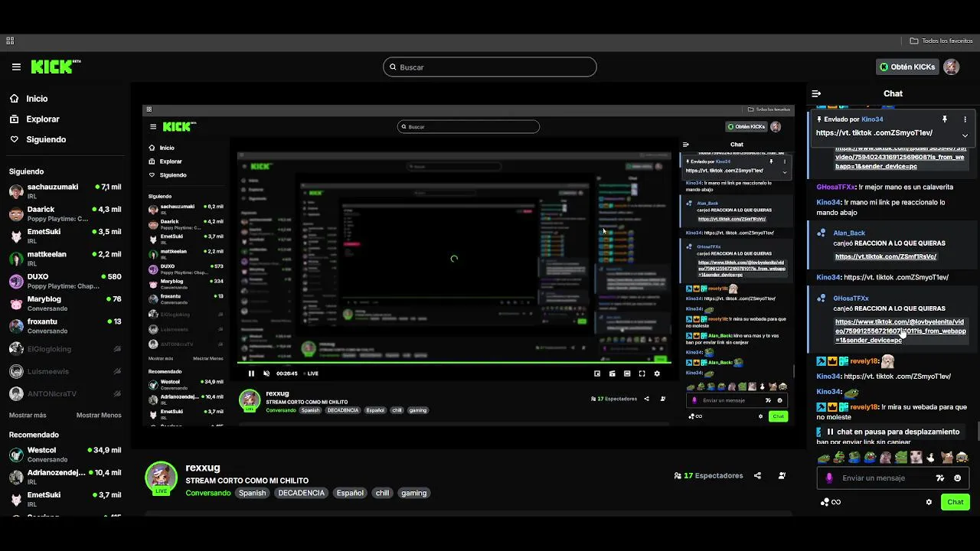The height and width of the screenshot is (551, 980).
Task: Select the Español tag
Action: click(x=350, y=493)
